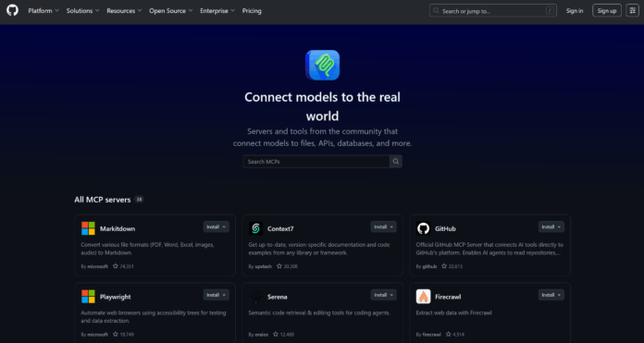This screenshot has width=644, height=343.
Task: Click the Firecrawl flame logo
Action: pos(423,296)
